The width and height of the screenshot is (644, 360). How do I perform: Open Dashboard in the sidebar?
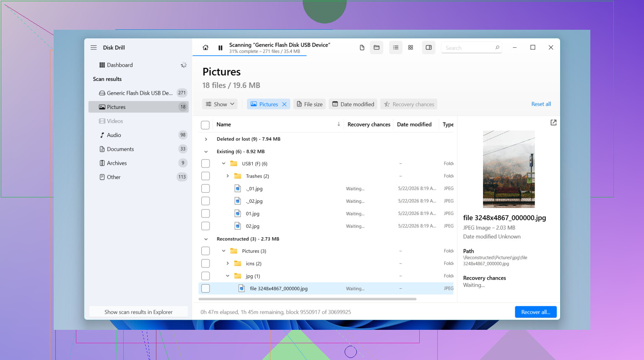[138, 65]
